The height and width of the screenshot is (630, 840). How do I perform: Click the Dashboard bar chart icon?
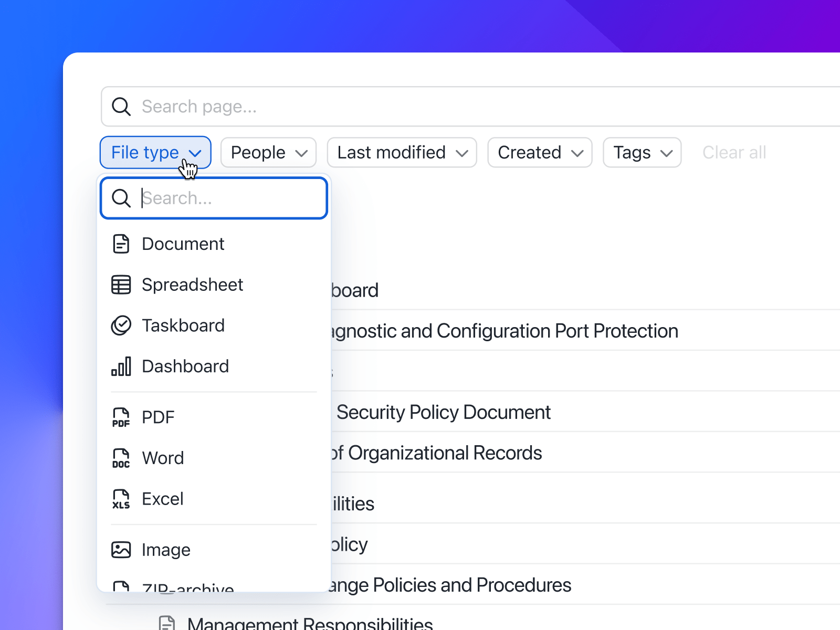pyautogui.click(x=121, y=366)
